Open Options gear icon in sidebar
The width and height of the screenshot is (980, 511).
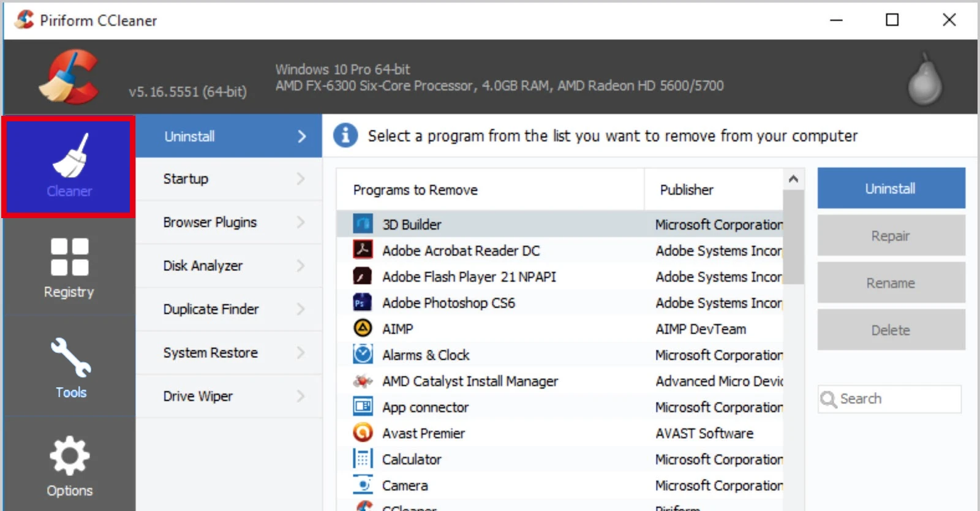[x=69, y=456]
